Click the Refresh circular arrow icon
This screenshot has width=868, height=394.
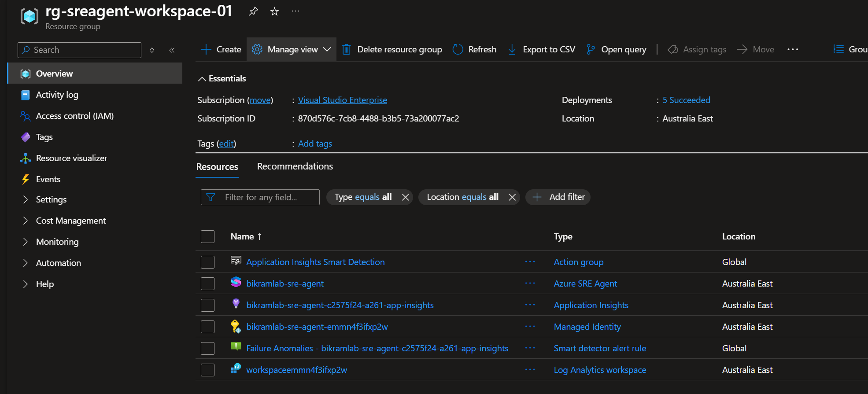(x=458, y=49)
